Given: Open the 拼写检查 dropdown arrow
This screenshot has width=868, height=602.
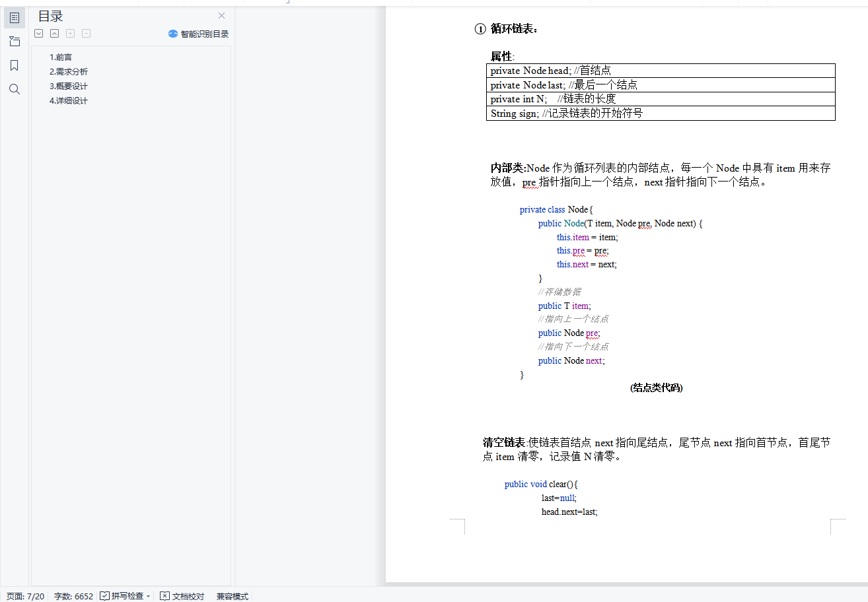Looking at the screenshot, I should [x=149, y=596].
